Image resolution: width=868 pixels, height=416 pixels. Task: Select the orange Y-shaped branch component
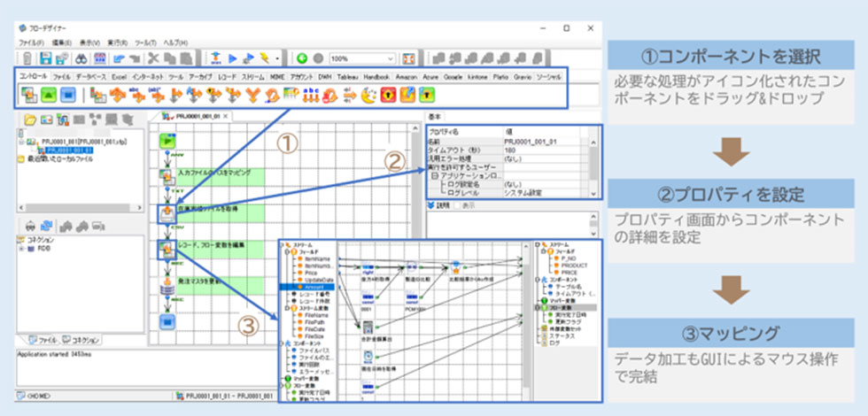[253, 96]
